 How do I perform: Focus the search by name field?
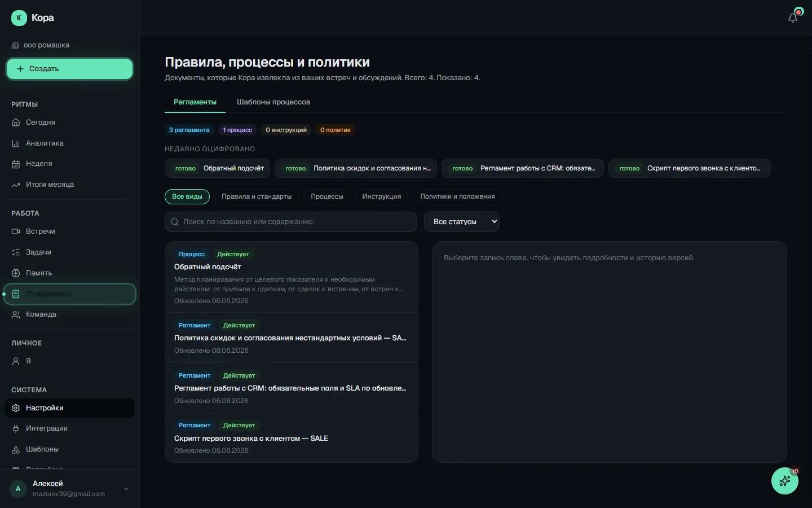[291, 222]
